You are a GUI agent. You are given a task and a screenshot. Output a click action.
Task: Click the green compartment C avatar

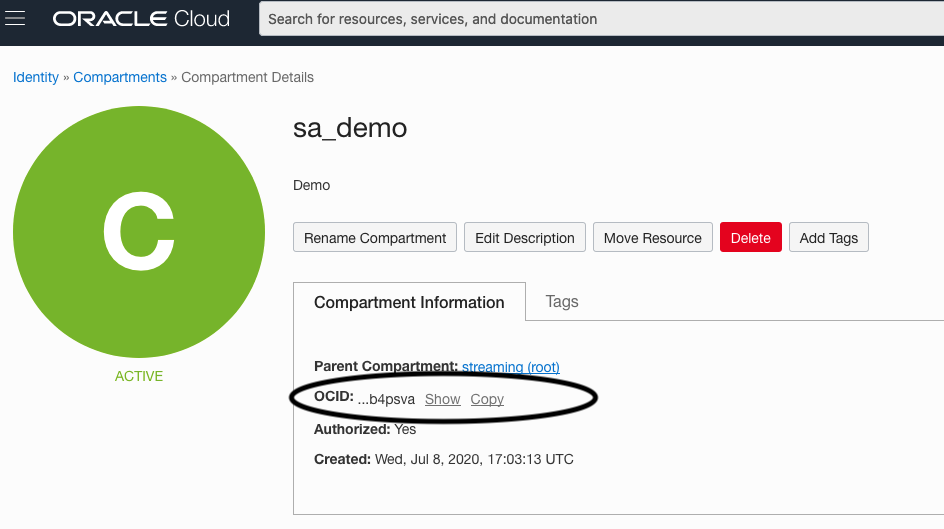click(x=139, y=231)
